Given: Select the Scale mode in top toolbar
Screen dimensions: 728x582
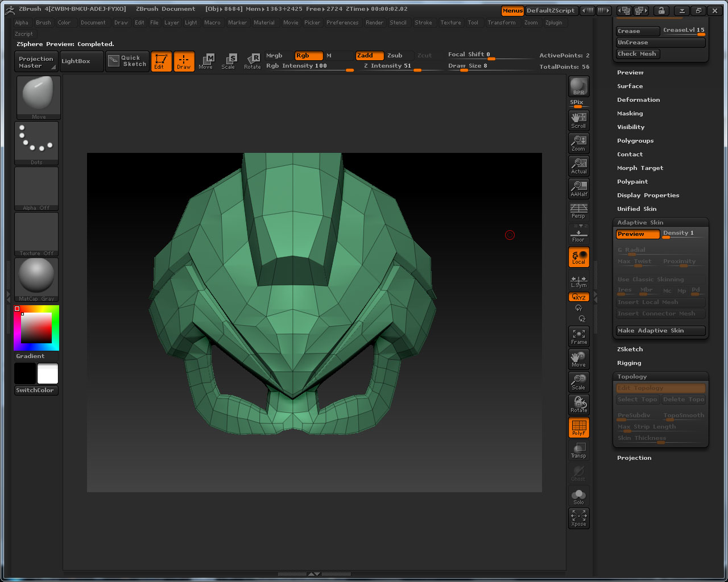Looking at the screenshot, I should (228, 61).
